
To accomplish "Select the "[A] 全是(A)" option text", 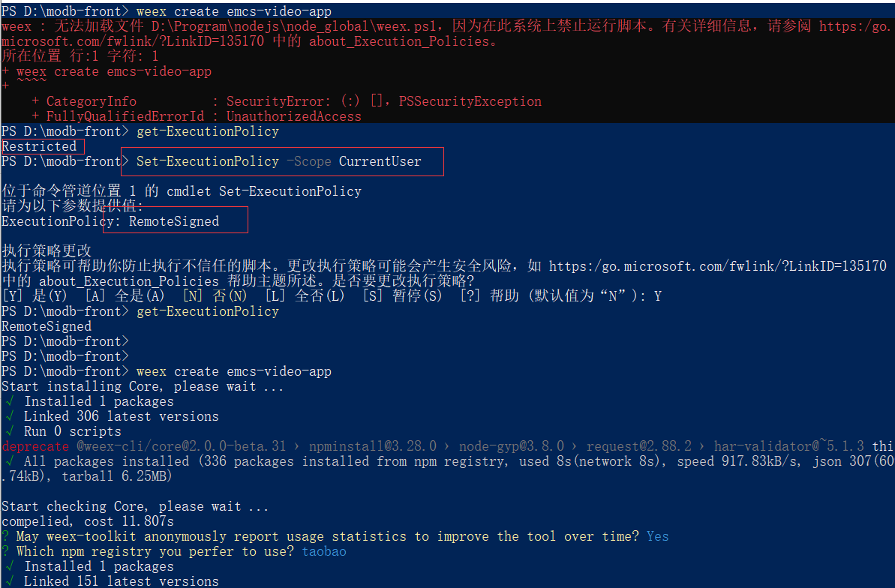I will pyautogui.click(x=125, y=296).
